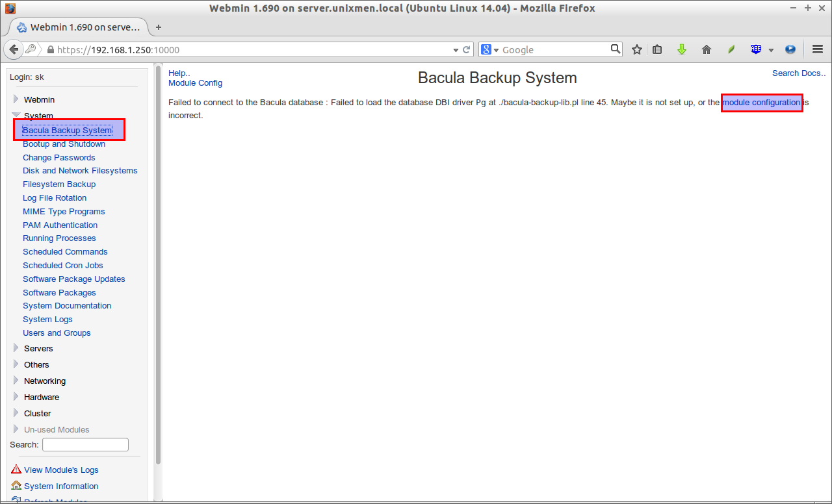Click the magnifier in the Google search box

[616, 49]
